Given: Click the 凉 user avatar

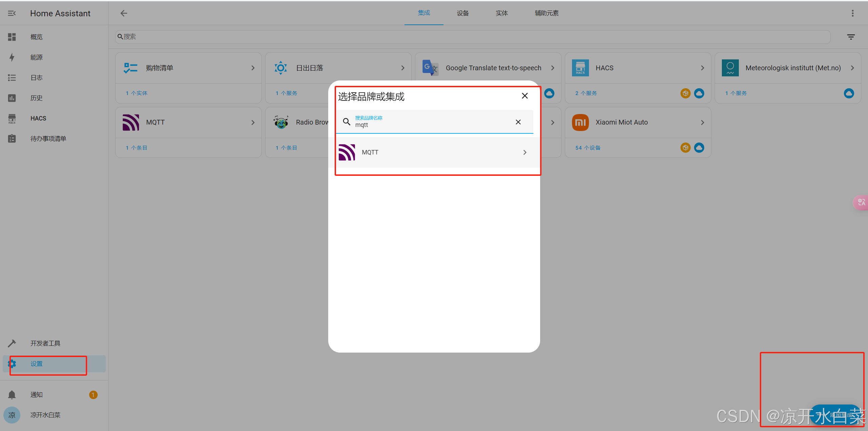Looking at the screenshot, I should click(12, 415).
